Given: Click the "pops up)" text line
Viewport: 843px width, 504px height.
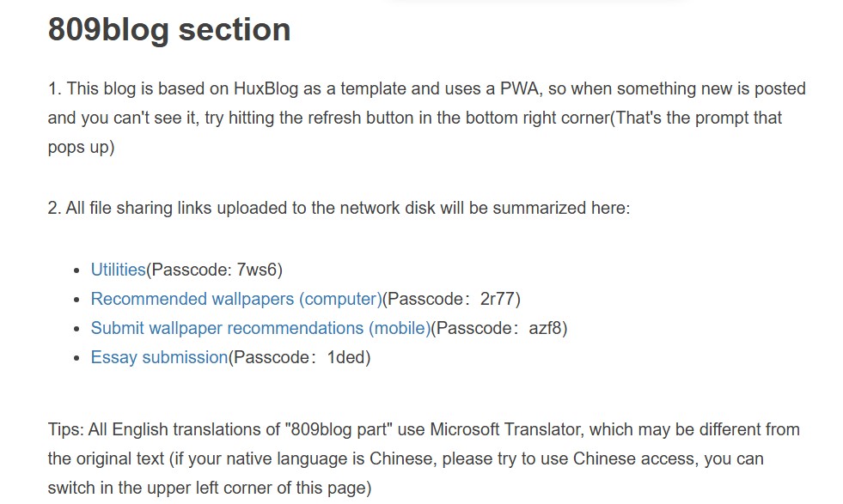Looking at the screenshot, I should (x=81, y=147).
